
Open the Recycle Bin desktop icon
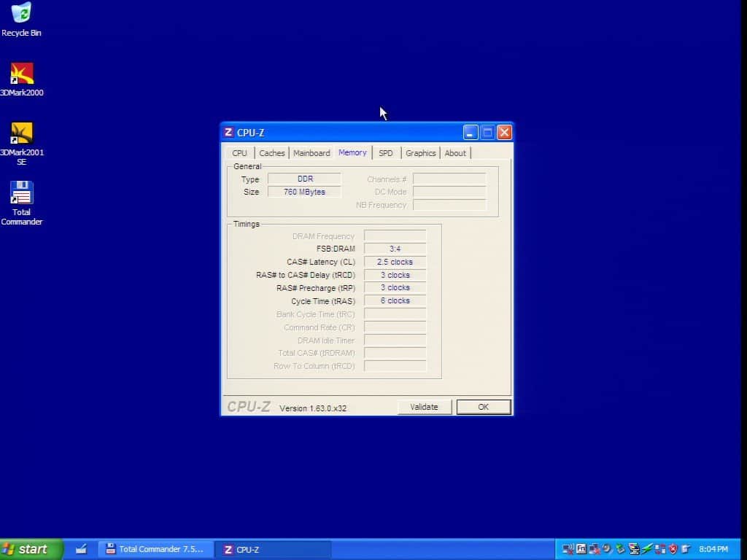21,19
